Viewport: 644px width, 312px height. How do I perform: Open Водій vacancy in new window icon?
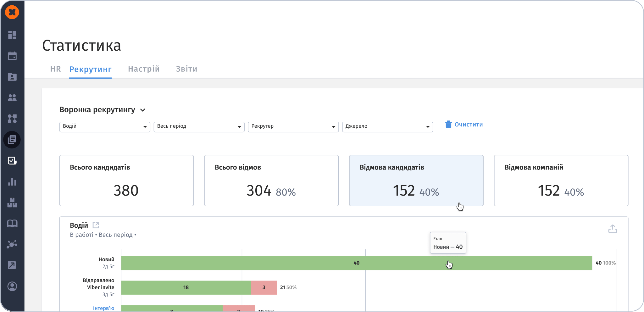[x=96, y=225]
